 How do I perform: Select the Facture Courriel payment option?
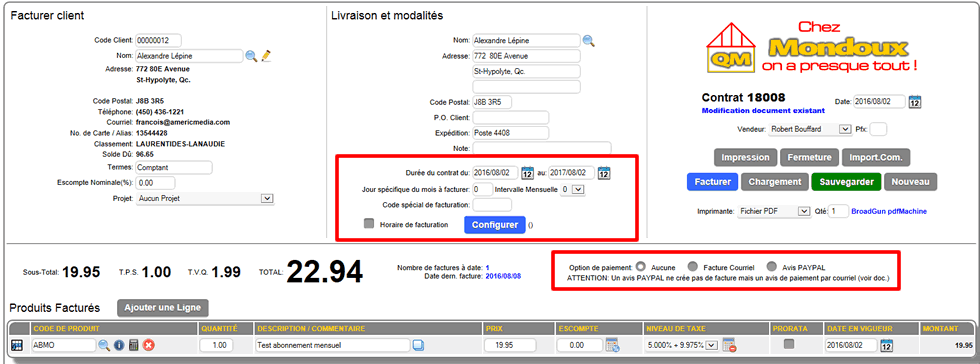[692, 266]
